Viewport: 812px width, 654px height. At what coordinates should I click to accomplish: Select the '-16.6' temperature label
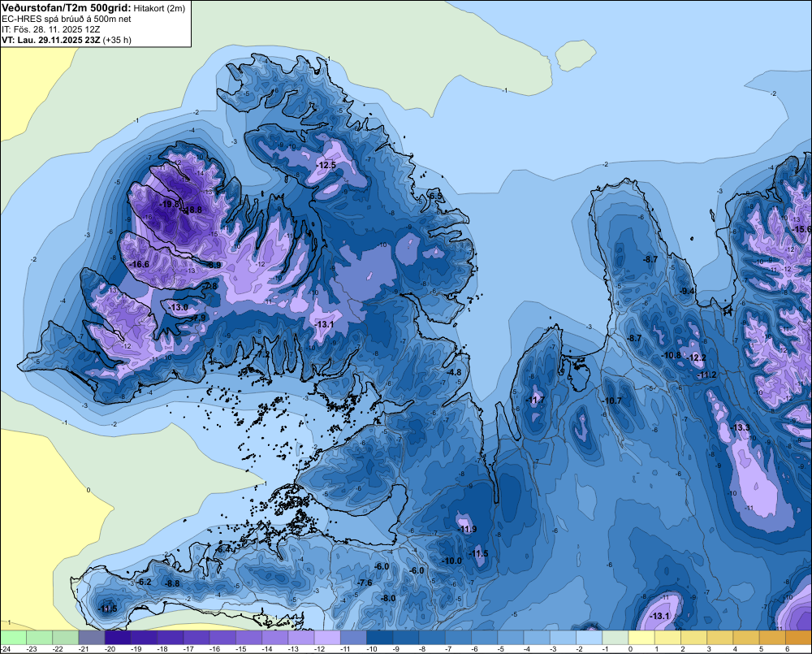point(140,264)
